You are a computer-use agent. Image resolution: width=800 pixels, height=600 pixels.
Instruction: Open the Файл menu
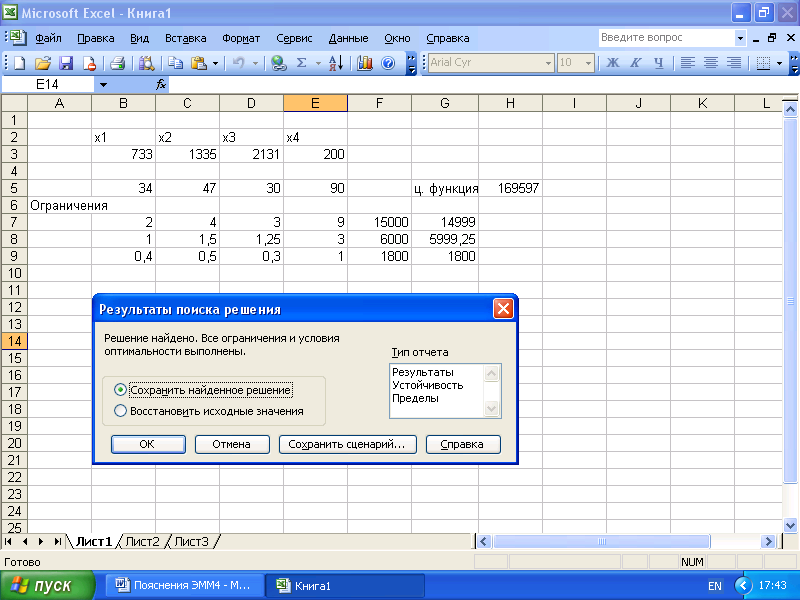(48, 38)
